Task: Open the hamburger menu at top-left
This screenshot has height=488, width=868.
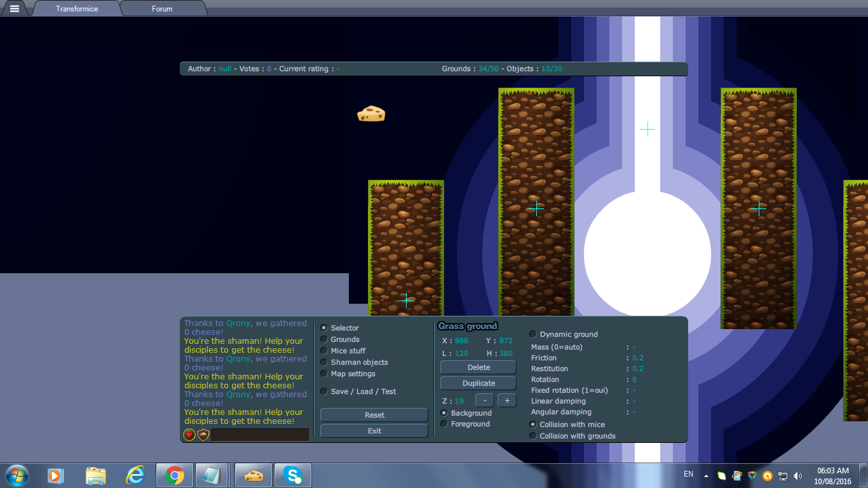Action: pyautogui.click(x=14, y=8)
